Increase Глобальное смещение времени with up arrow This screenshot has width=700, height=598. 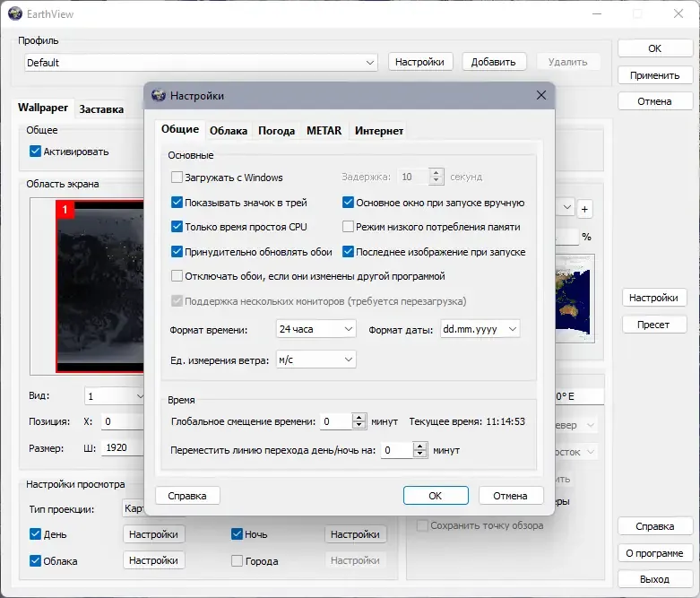359,418
